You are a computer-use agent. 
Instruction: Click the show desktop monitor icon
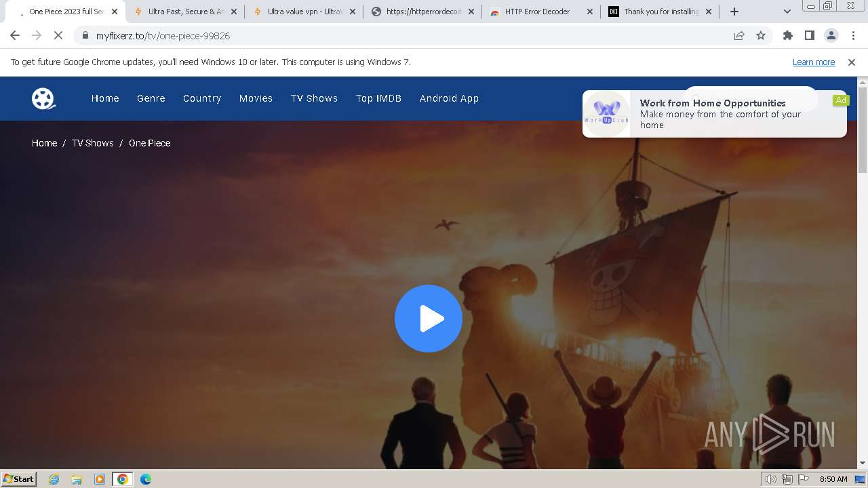pos(860,479)
